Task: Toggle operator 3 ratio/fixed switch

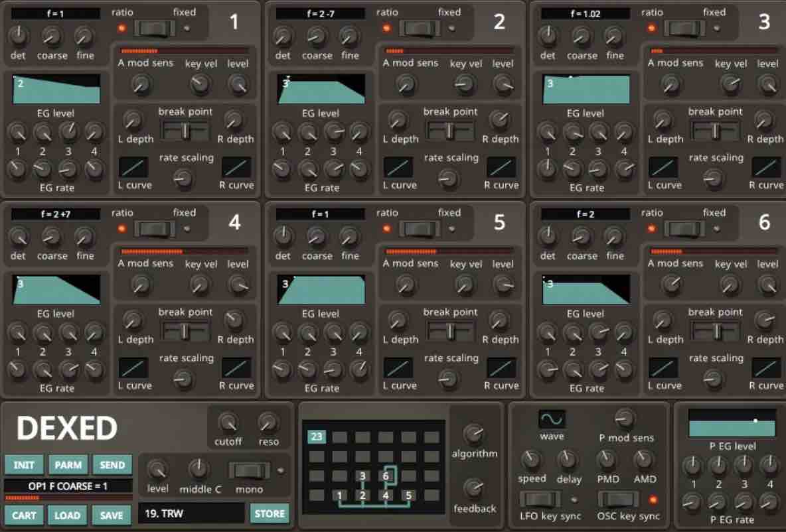Action: (x=684, y=29)
